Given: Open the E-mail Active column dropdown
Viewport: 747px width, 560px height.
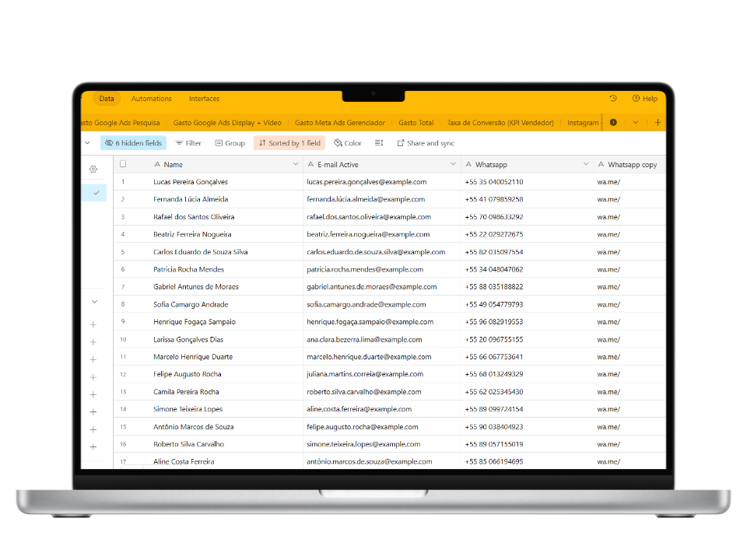Looking at the screenshot, I should pyautogui.click(x=453, y=164).
